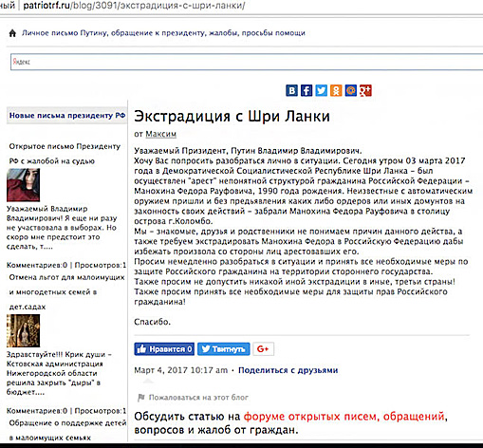Click the flag icon to report blog
The height and width of the screenshot is (448, 483).
click(x=141, y=398)
